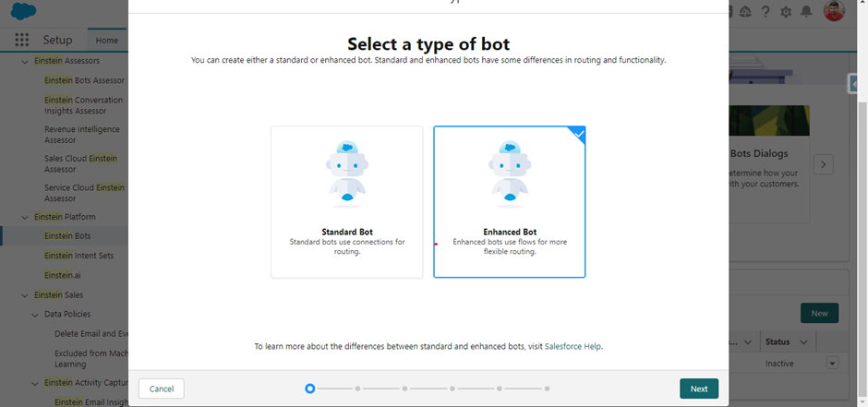Screen dimensions: 868x407
Task: Collapse the Einstein Assessors tree section
Action: click(x=25, y=62)
